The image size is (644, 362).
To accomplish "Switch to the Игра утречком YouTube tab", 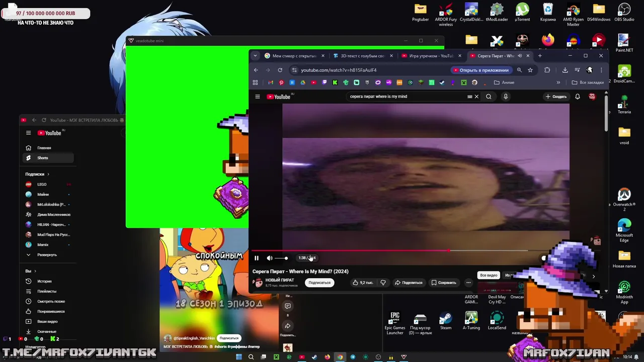I will pos(432,56).
